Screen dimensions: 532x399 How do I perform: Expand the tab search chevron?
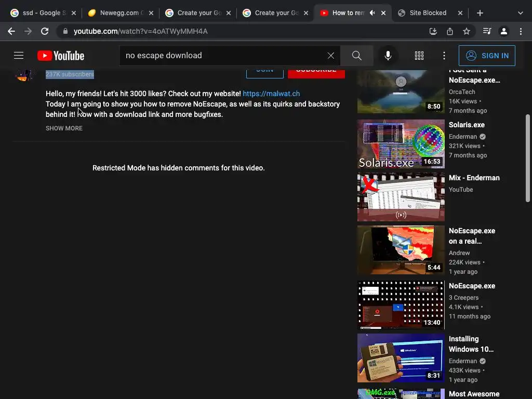pos(521,13)
